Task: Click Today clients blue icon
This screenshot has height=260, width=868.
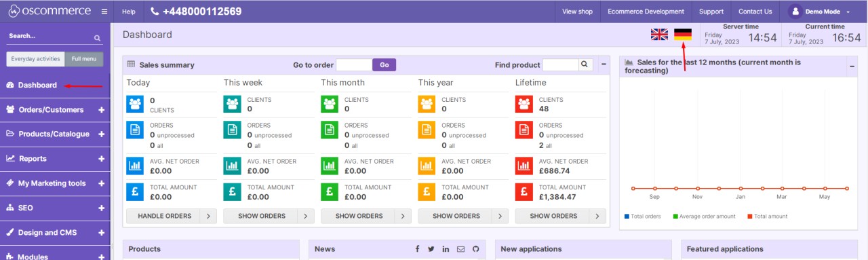Action: tap(135, 105)
